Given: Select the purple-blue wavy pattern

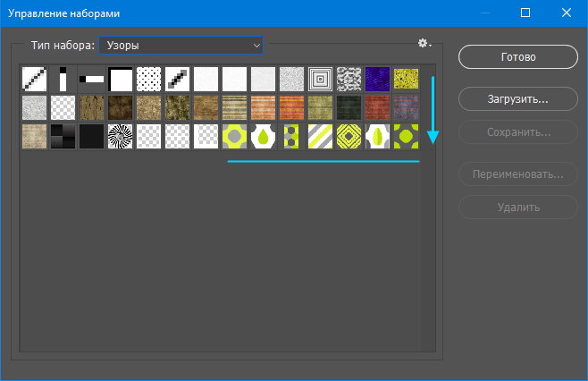Looking at the screenshot, I should pos(378,80).
